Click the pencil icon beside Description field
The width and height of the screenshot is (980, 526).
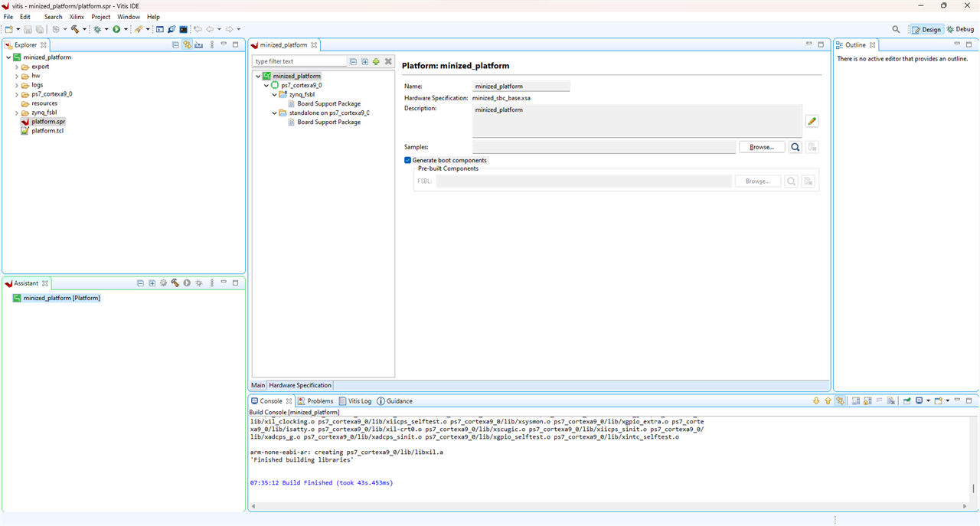click(812, 121)
